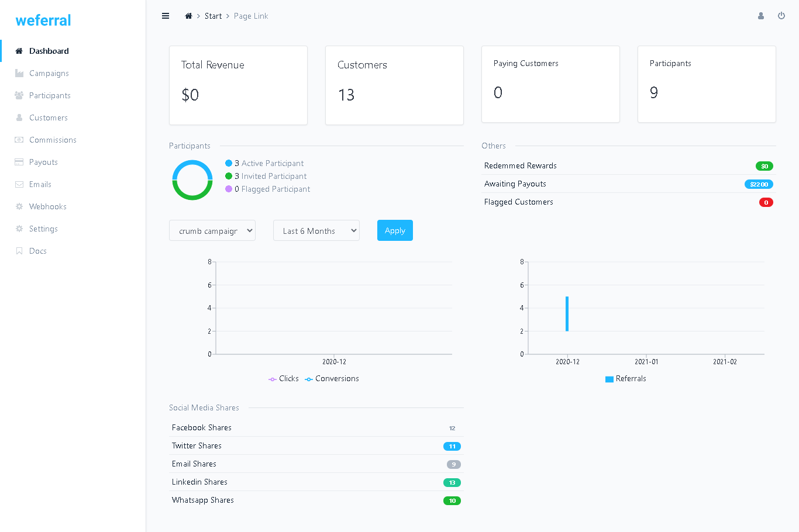Click the power logout icon
Screen dimensions: 799x532
pos(781,16)
